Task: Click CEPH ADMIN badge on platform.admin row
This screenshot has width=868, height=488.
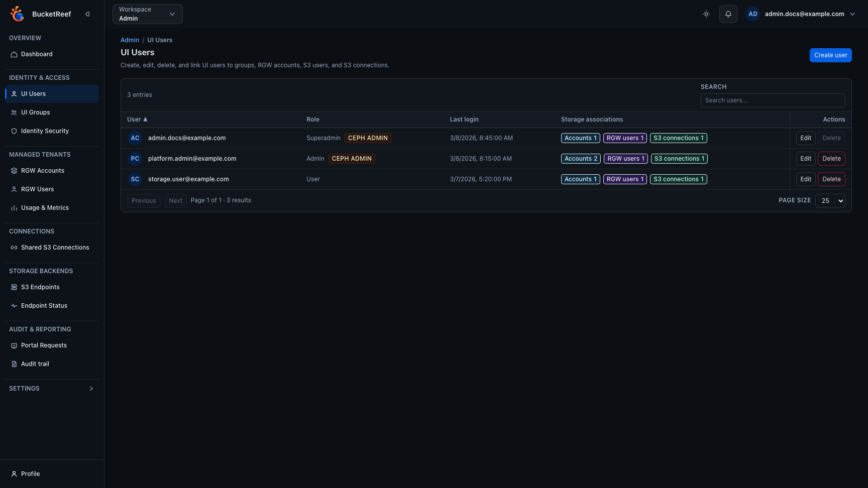Action: click(352, 159)
